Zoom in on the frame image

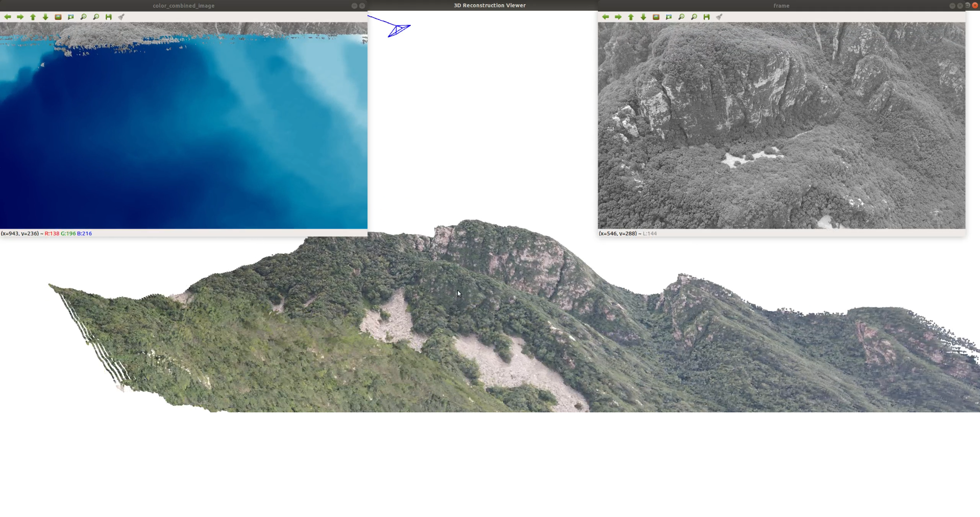click(x=681, y=17)
